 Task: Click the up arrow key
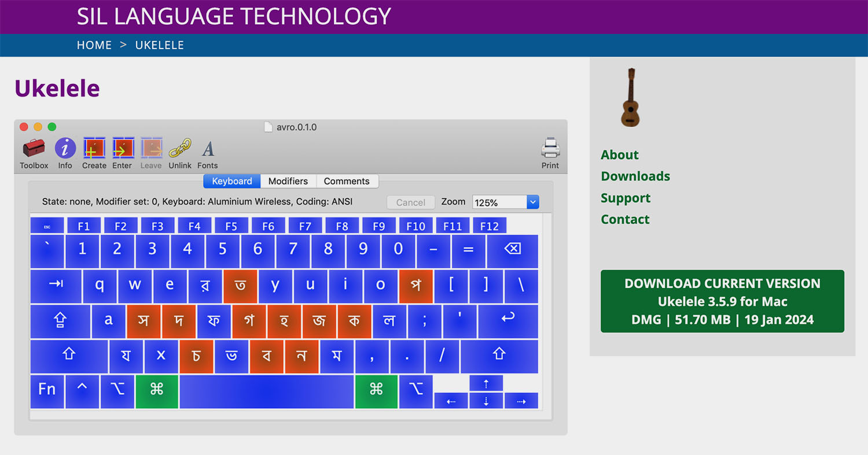tap(486, 383)
